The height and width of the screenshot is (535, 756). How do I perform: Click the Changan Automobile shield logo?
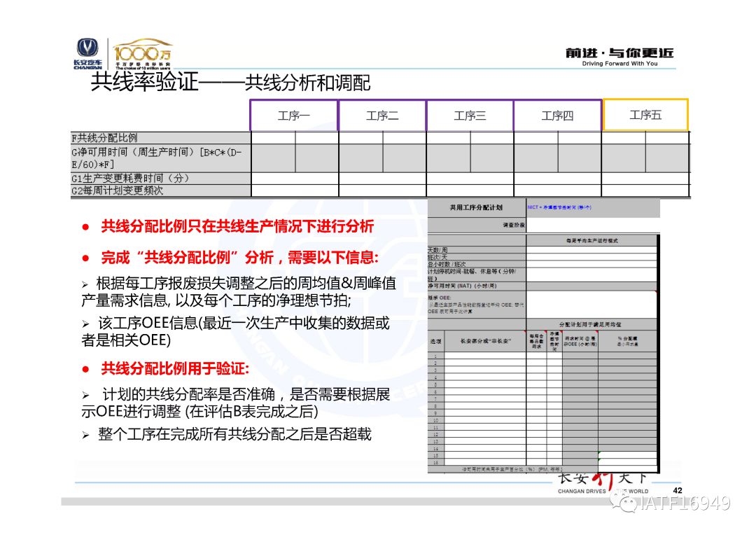(87, 53)
